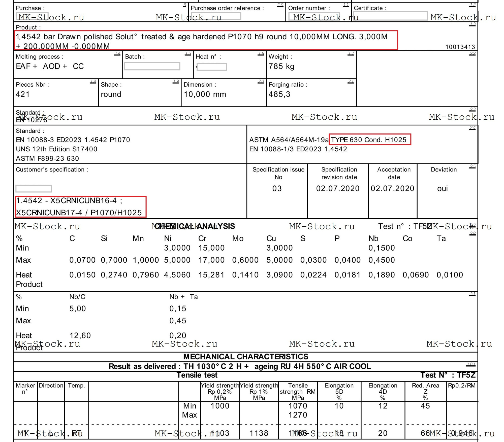Select the Heat Cu value 3,0900
Screen dimensions: 504x442
click(x=279, y=275)
